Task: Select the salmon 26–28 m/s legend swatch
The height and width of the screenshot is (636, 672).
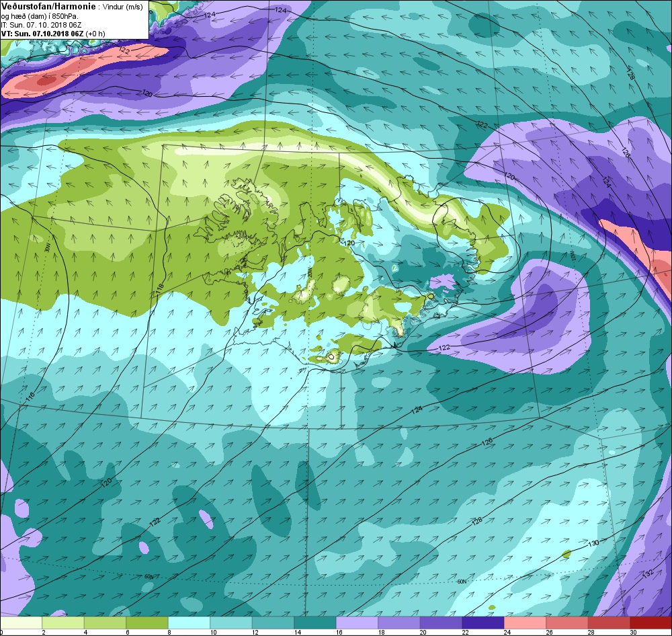Action: [567, 623]
